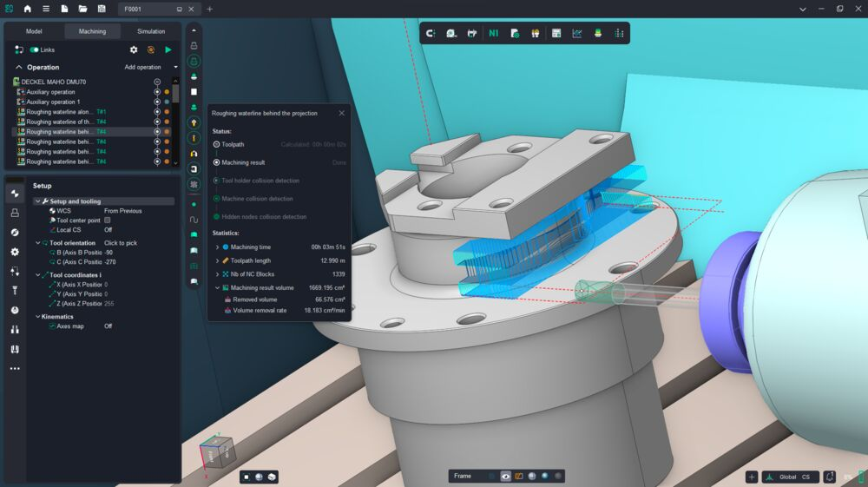Click the rightmost dotted columns toolbar icon
868x487 pixels.
(619, 33)
